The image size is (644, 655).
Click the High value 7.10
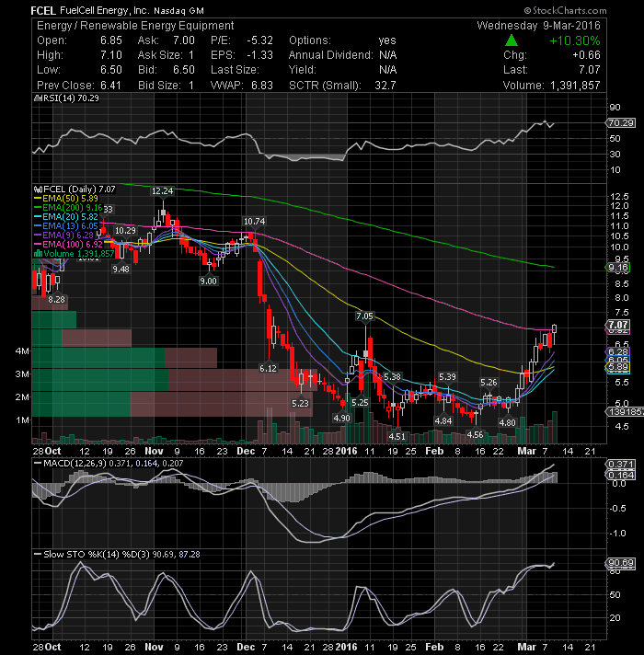click(111, 55)
